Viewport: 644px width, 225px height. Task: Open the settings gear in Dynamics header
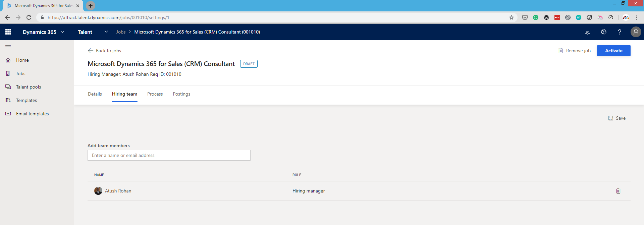(604, 32)
